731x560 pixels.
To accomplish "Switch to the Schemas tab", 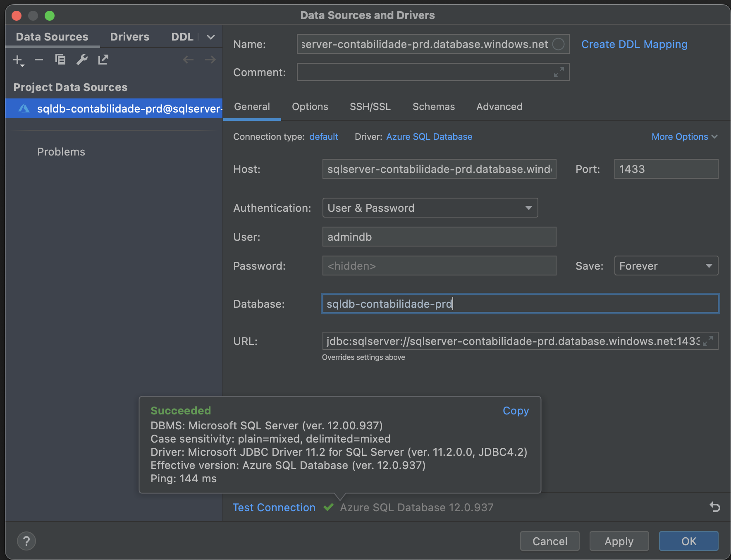I will click(x=433, y=107).
